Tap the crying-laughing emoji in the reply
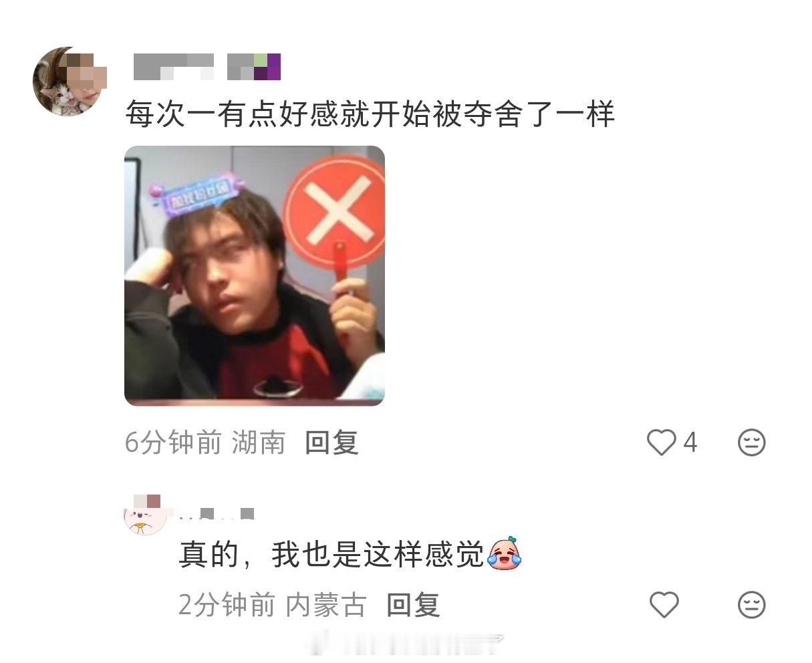This screenshot has width=812, height=663. 505,553
